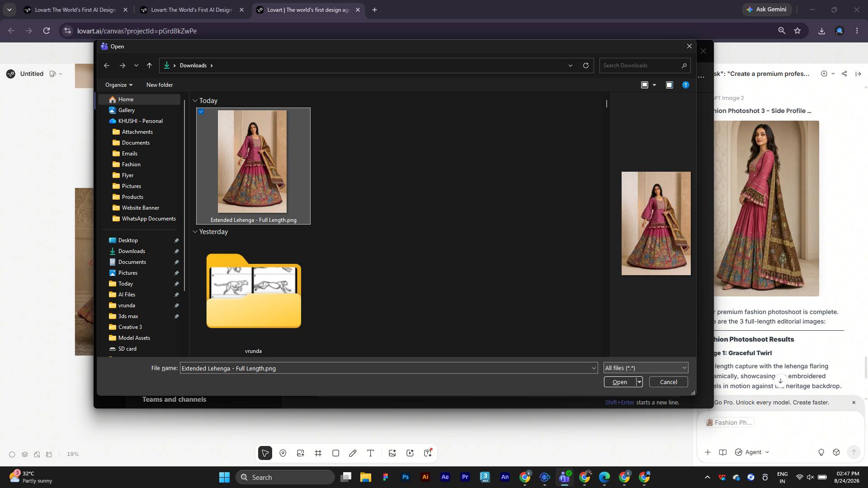Select the text tool
The height and width of the screenshot is (488, 868).
click(x=371, y=453)
